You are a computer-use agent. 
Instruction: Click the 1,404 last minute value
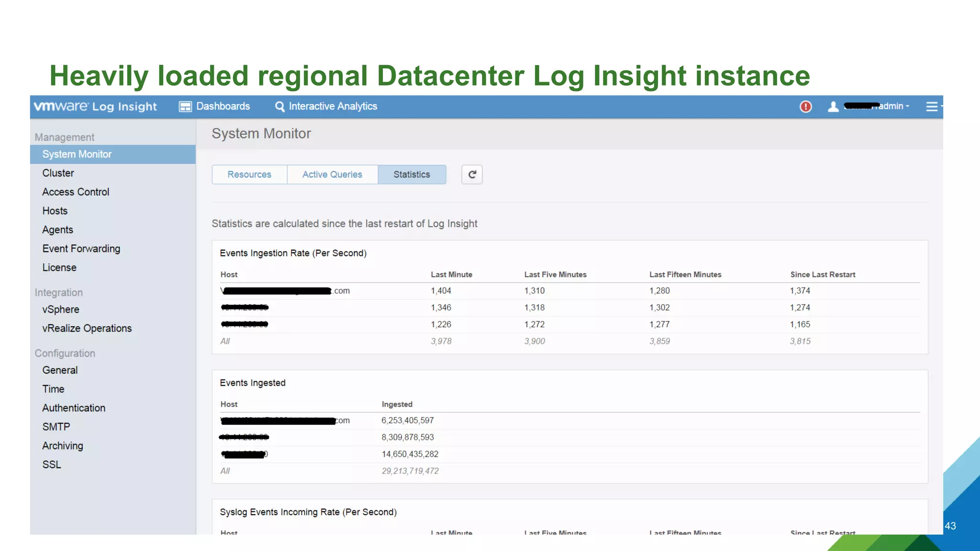coord(441,291)
